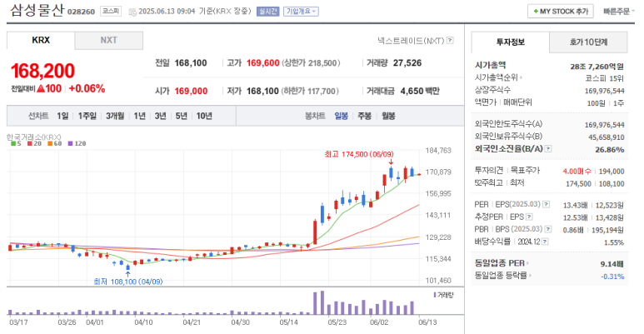This screenshot has width=644, height=334.
Task: Click the 최고 174,500 (06/09) chart marker
Action: (358, 154)
